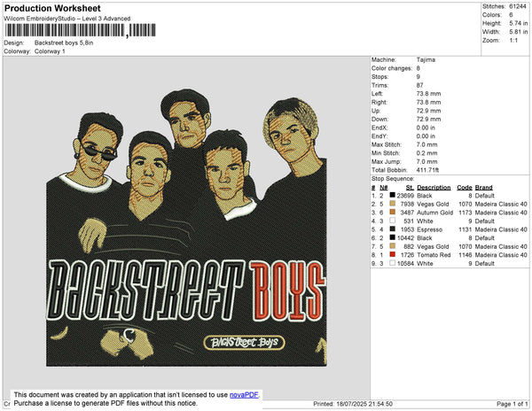This screenshot has width=532, height=411.
Task: Open the novaPDF link in the notice
Action: tap(244, 395)
